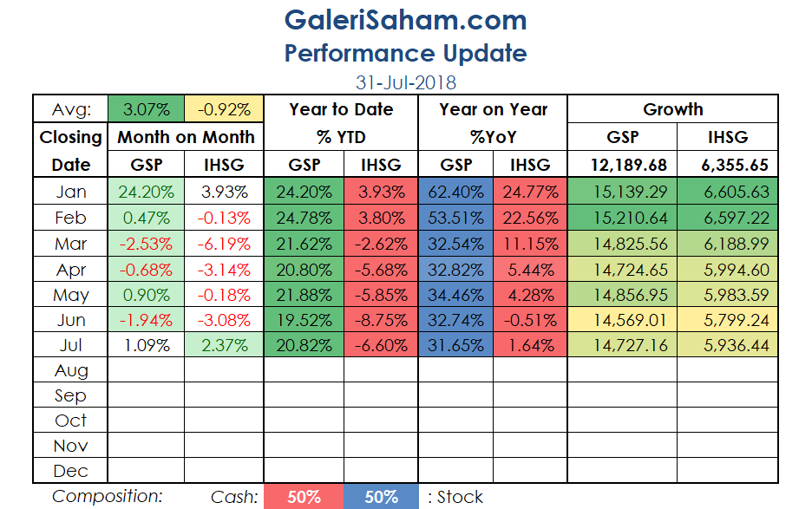
Task: Select the green 3.07% average cell
Action: (x=146, y=109)
